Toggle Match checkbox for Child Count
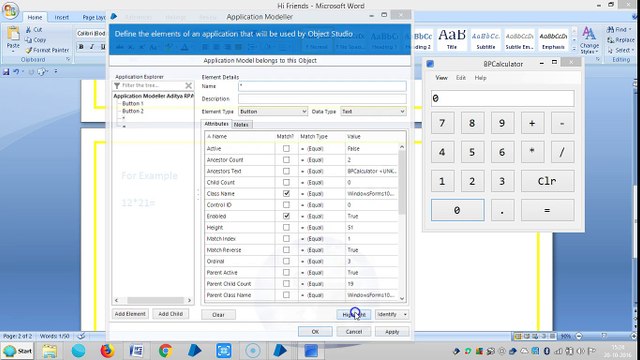 (286, 182)
